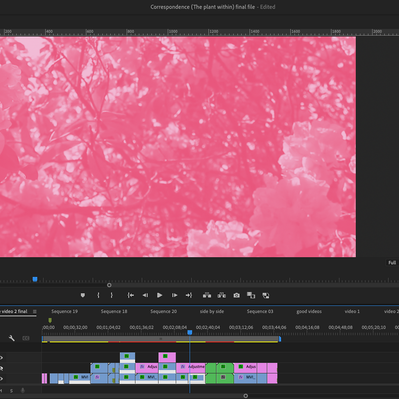The height and width of the screenshot is (399, 399).
Task: Switch to the video 2 final tab
Action: pos(15,311)
